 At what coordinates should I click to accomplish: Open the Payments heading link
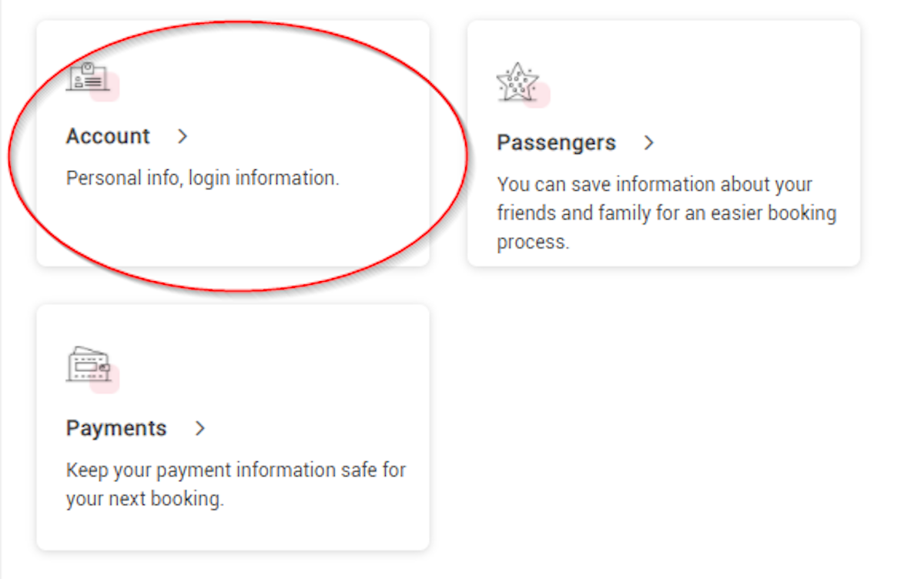coord(116,428)
